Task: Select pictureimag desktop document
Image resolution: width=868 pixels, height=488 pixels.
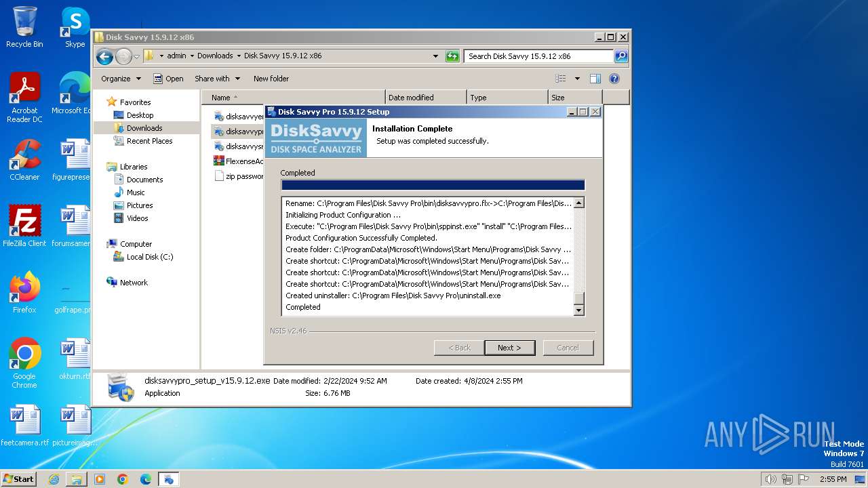Action: coord(75,426)
